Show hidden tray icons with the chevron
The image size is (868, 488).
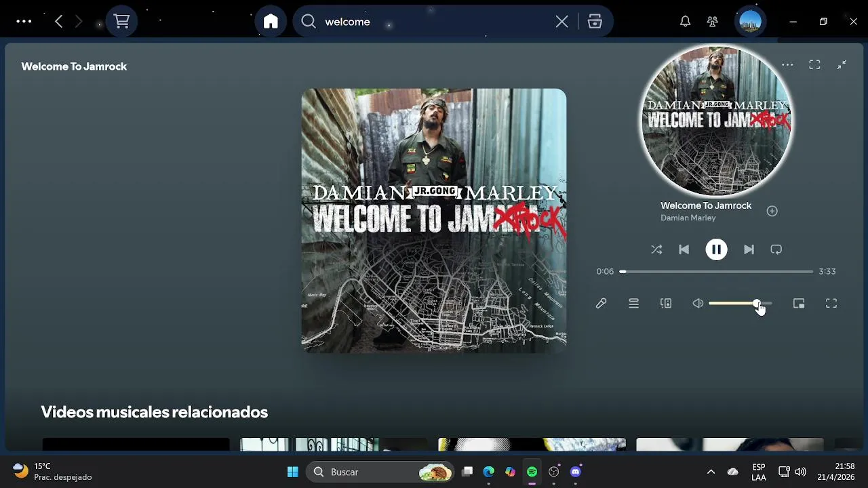click(711, 472)
